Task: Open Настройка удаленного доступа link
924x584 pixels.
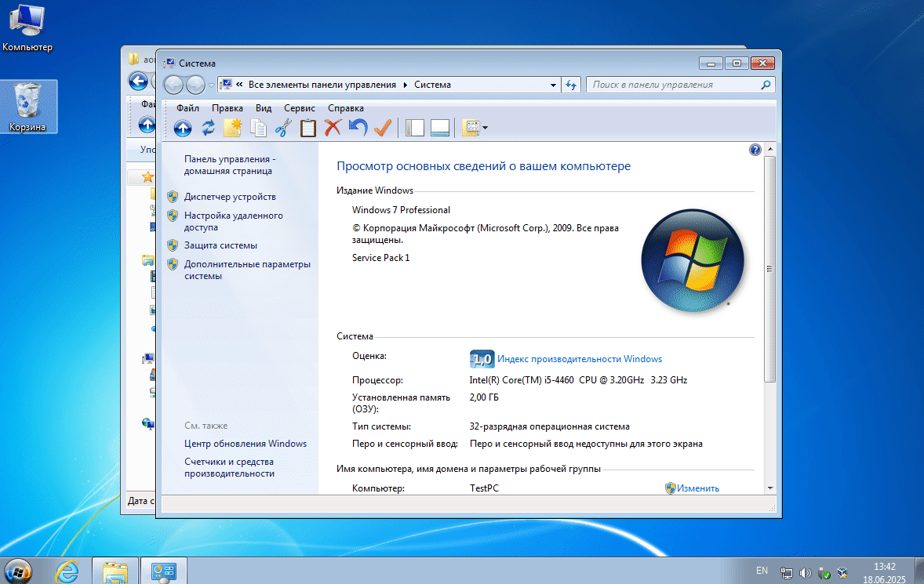Action: click(234, 221)
